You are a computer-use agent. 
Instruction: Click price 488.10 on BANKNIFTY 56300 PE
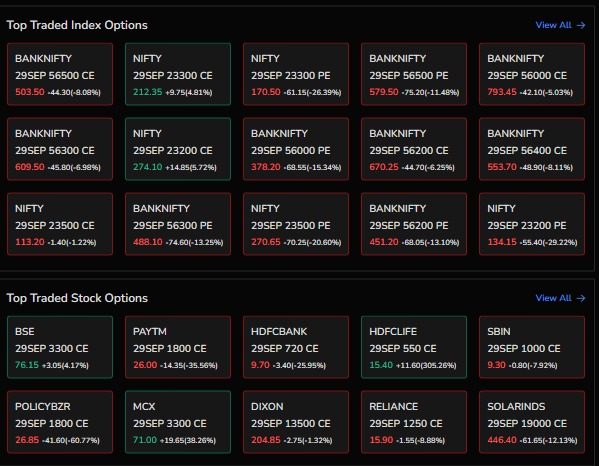point(147,242)
